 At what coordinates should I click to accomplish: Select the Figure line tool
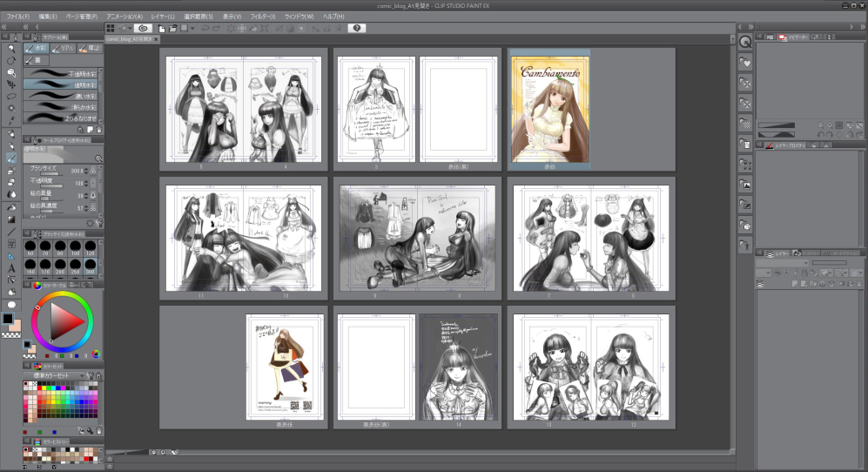11,232
